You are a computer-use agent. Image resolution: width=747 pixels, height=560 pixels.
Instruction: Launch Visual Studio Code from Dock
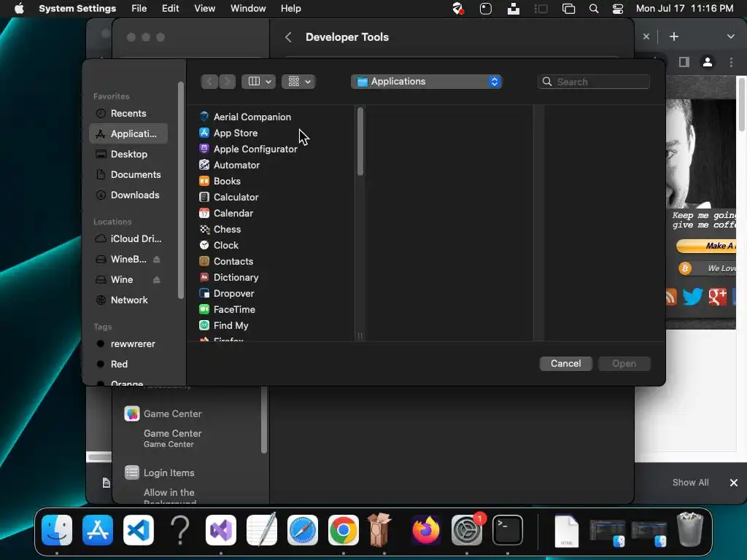pos(139,530)
